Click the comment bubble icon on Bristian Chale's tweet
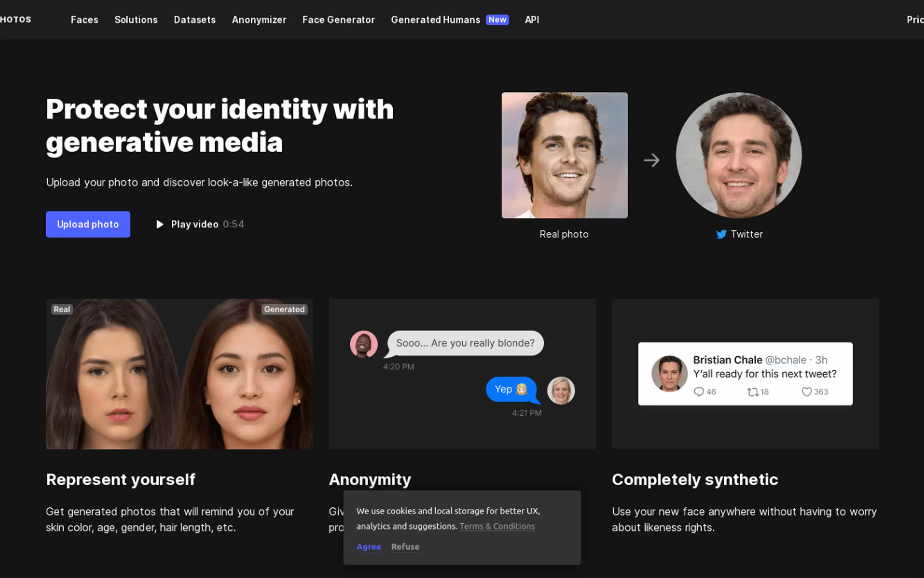This screenshot has width=924, height=578. pos(699,391)
